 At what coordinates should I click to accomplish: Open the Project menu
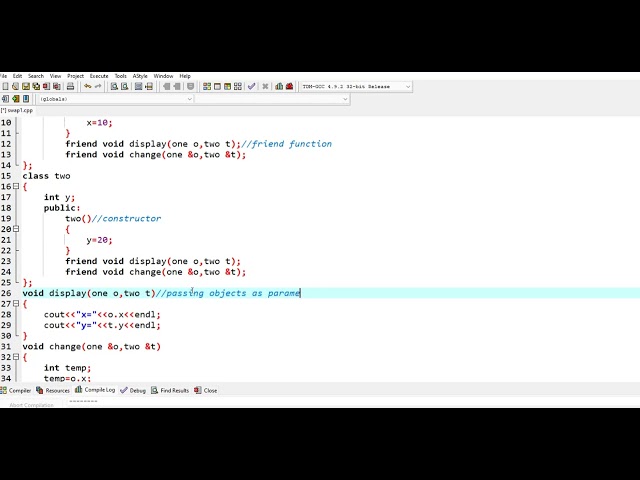point(76,76)
